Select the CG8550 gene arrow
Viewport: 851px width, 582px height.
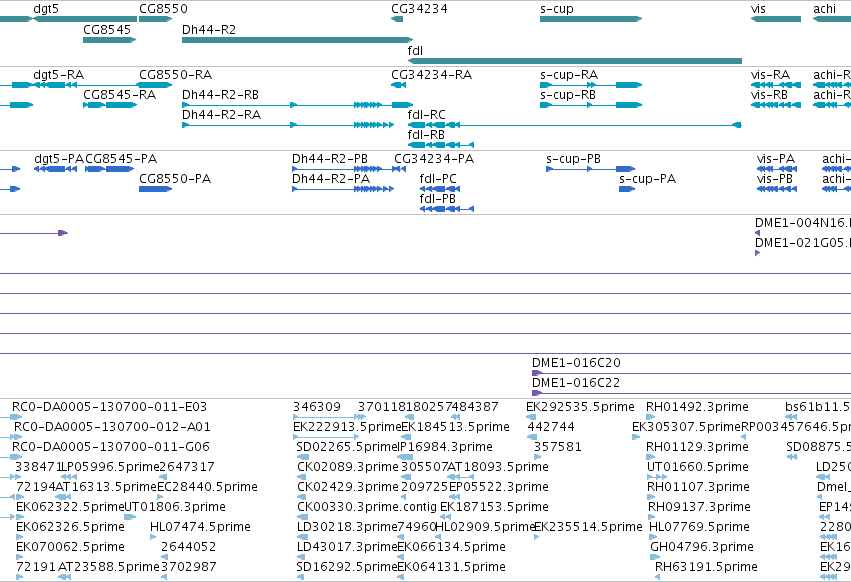pyautogui.click(x=156, y=19)
